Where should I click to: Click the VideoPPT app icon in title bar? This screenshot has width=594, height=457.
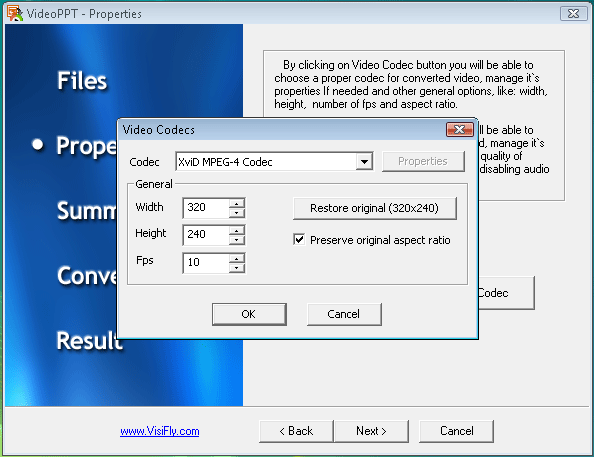(x=15, y=13)
